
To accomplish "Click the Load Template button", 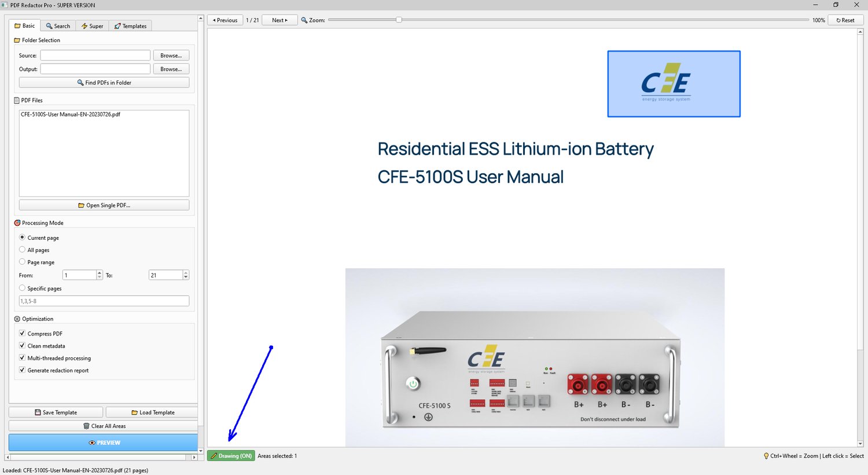I will [x=152, y=412].
